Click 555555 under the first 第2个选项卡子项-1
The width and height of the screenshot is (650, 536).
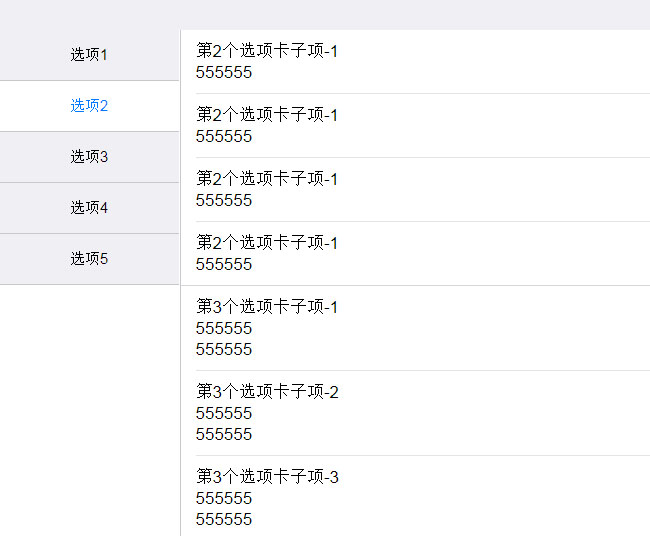click(224, 73)
